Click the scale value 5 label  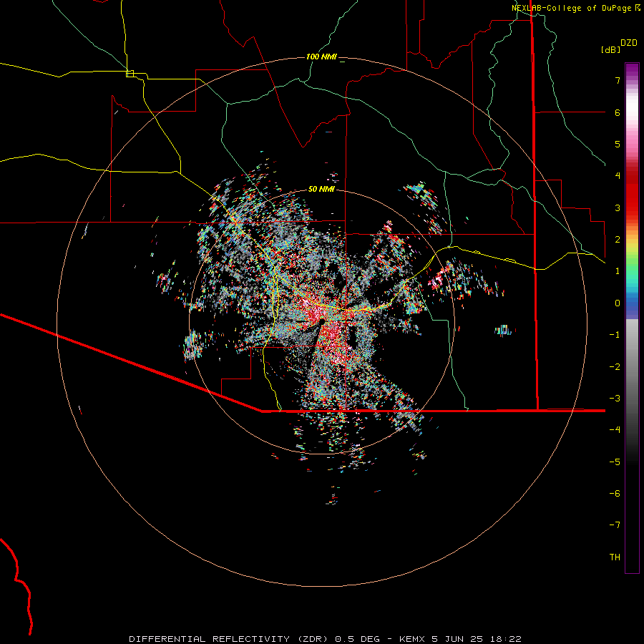(618, 144)
